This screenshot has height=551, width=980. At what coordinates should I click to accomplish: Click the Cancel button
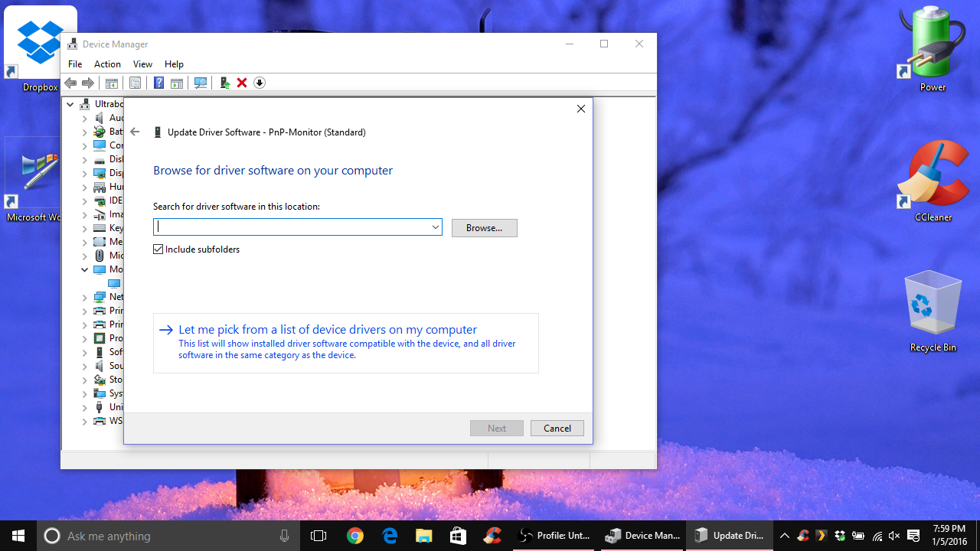click(x=557, y=429)
